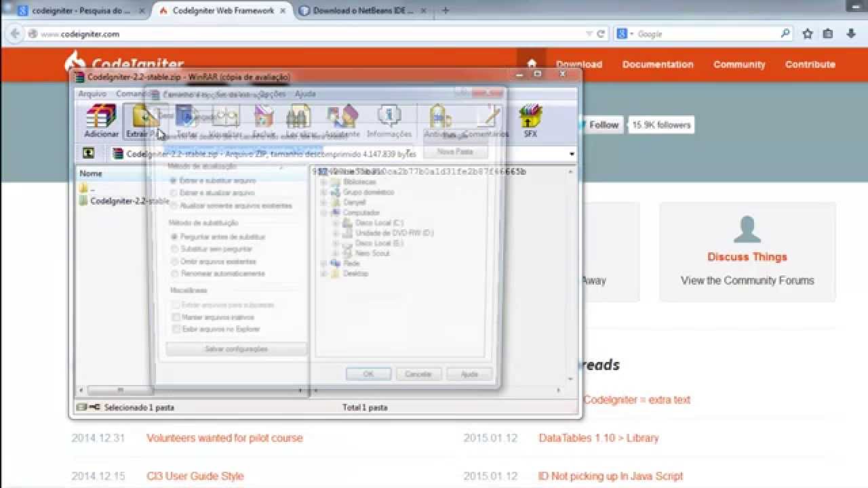Click the bookmarks list icon in browser

coord(828,34)
